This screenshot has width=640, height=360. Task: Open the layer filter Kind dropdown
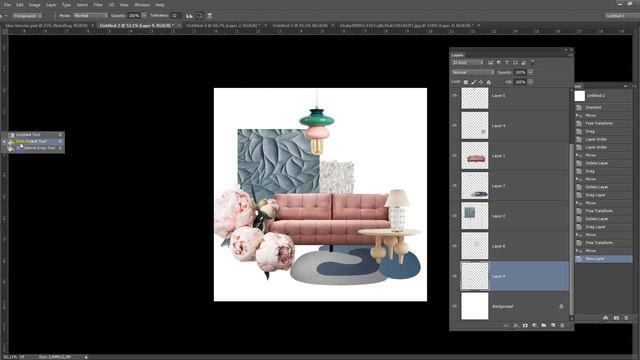click(x=467, y=62)
